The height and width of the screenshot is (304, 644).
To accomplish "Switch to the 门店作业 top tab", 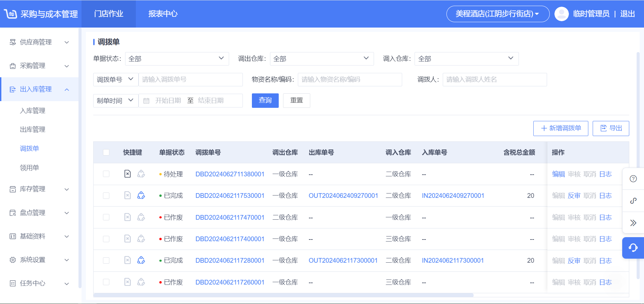I will pos(109,14).
